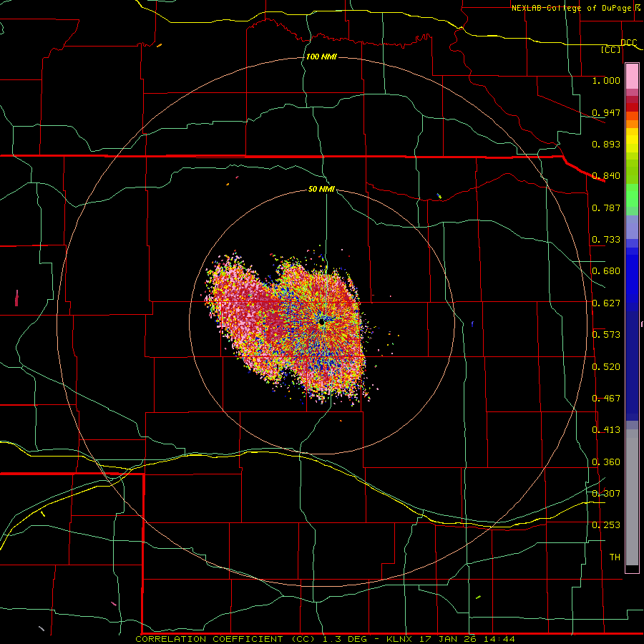Click the 0.680 legend value
Screen dimensions: 644x644
tap(606, 271)
